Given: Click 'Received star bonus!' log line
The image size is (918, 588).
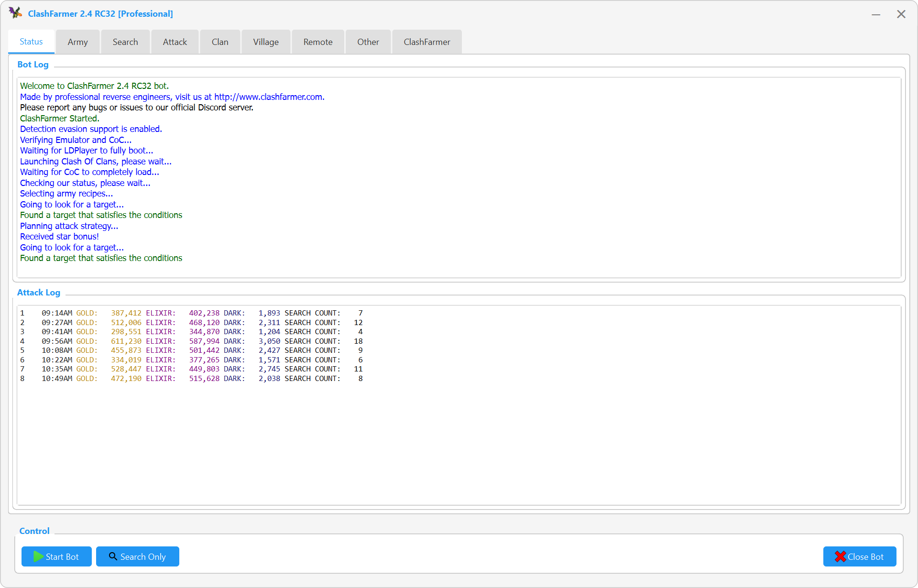Looking at the screenshot, I should click(59, 237).
